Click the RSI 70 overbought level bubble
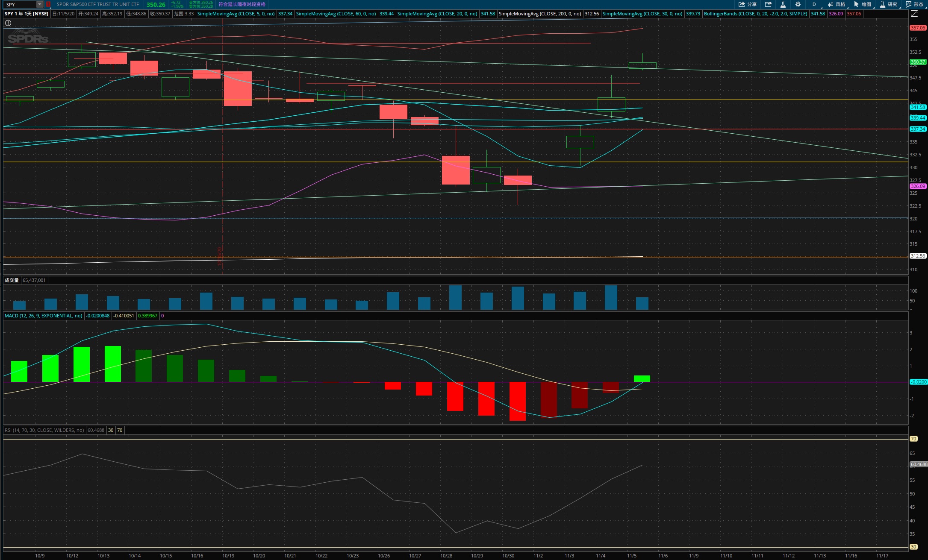928x560 pixels. click(x=913, y=439)
